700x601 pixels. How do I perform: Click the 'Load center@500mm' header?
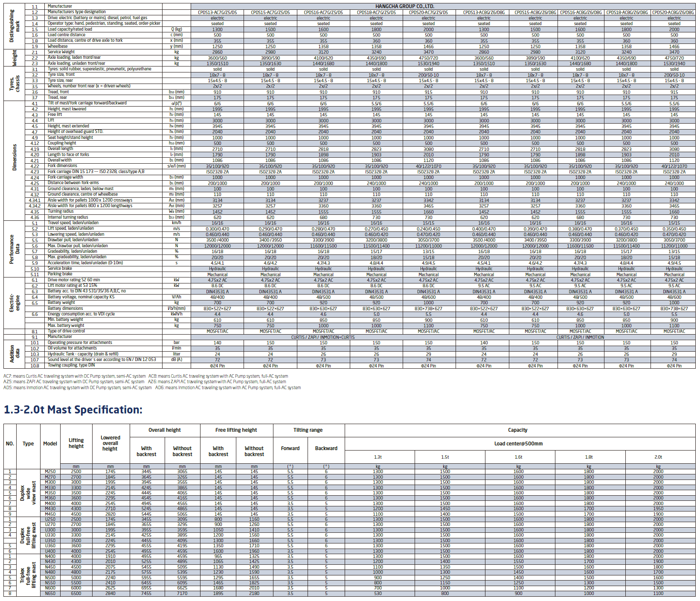point(519,444)
